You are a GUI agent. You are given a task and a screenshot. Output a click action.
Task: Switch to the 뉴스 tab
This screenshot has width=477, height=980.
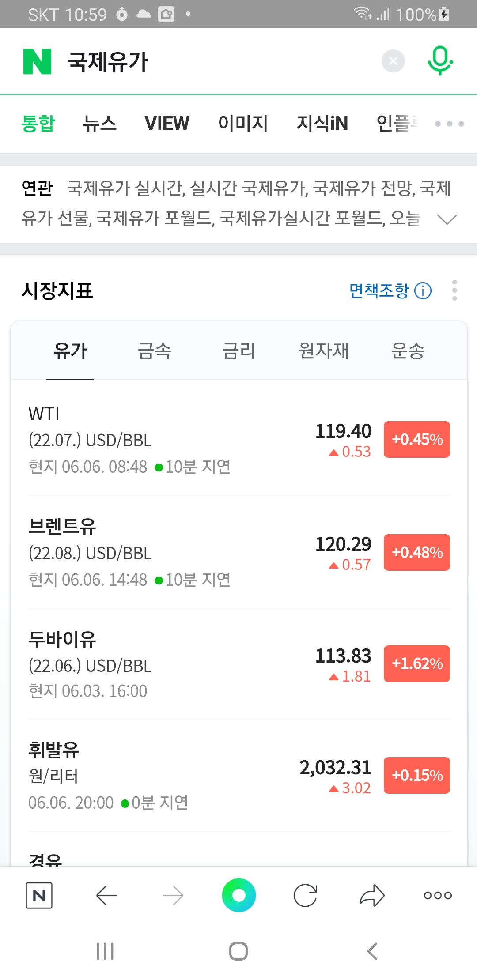pos(100,124)
